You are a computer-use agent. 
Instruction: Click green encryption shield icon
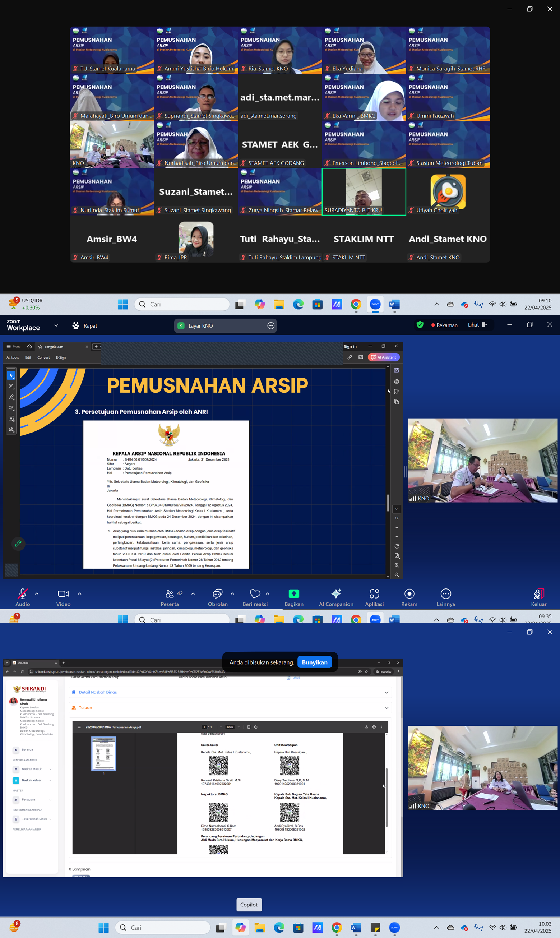coord(420,325)
